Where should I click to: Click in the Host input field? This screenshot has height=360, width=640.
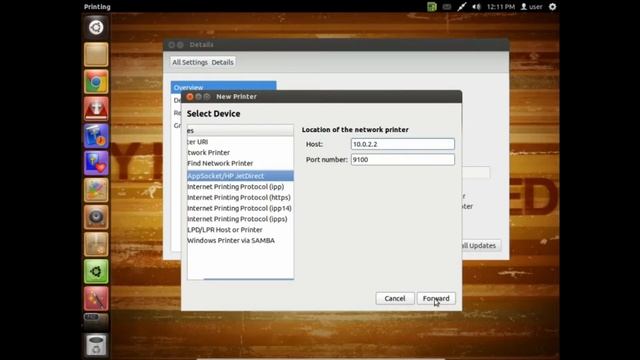click(402, 144)
